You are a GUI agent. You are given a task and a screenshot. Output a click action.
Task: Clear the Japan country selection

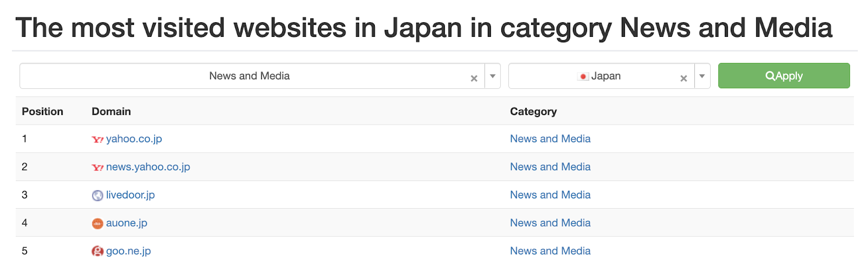(x=684, y=78)
